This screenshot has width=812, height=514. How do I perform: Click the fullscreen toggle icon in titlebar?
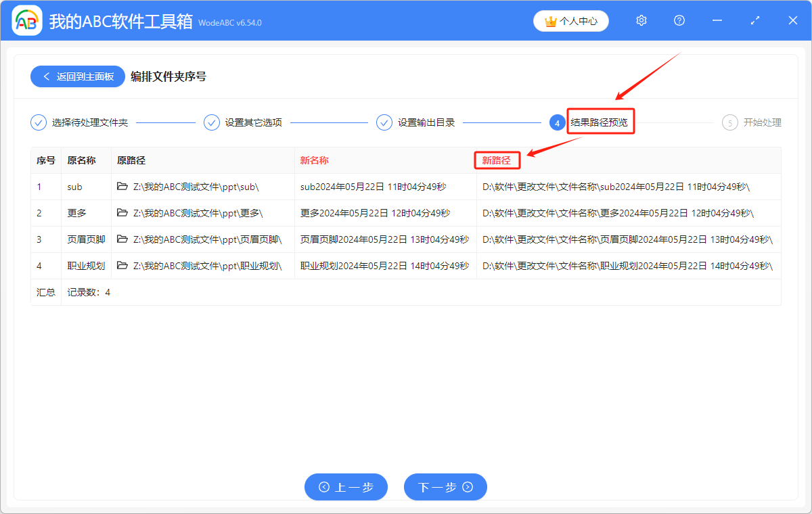click(x=754, y=20)
